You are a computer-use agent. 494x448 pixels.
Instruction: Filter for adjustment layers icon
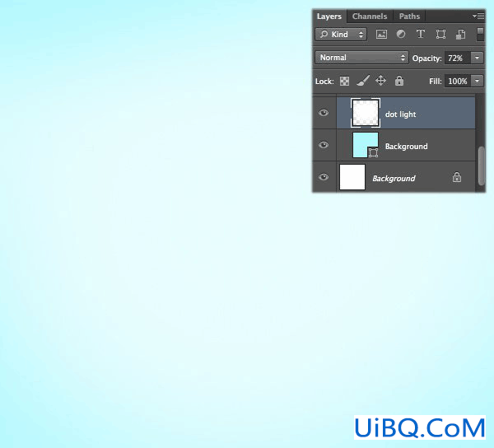(401, 34)
